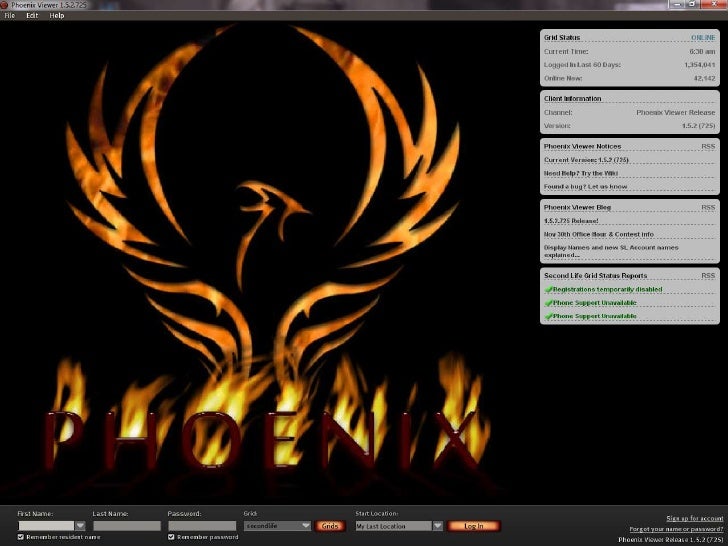
Task: Click the Grids button
Action: tap(330, 526)
